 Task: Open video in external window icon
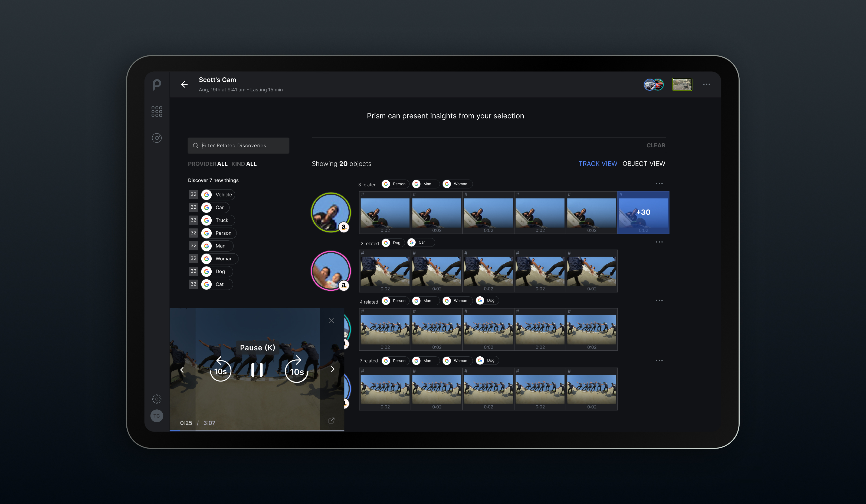[x=331, y=420]
